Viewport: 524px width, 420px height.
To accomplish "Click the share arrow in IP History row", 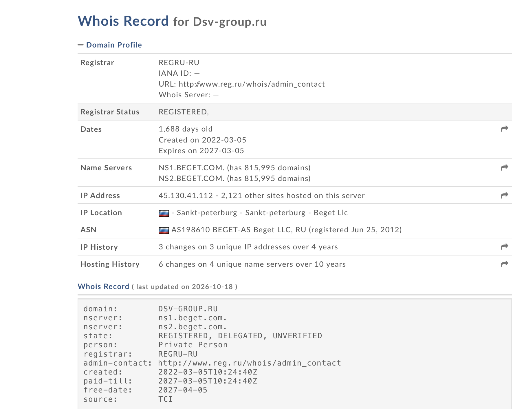I will coord(505,246).
